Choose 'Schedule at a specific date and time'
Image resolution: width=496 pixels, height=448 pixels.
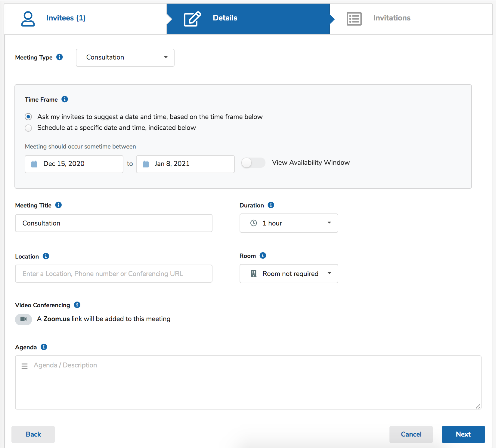[x=28, y=128]
